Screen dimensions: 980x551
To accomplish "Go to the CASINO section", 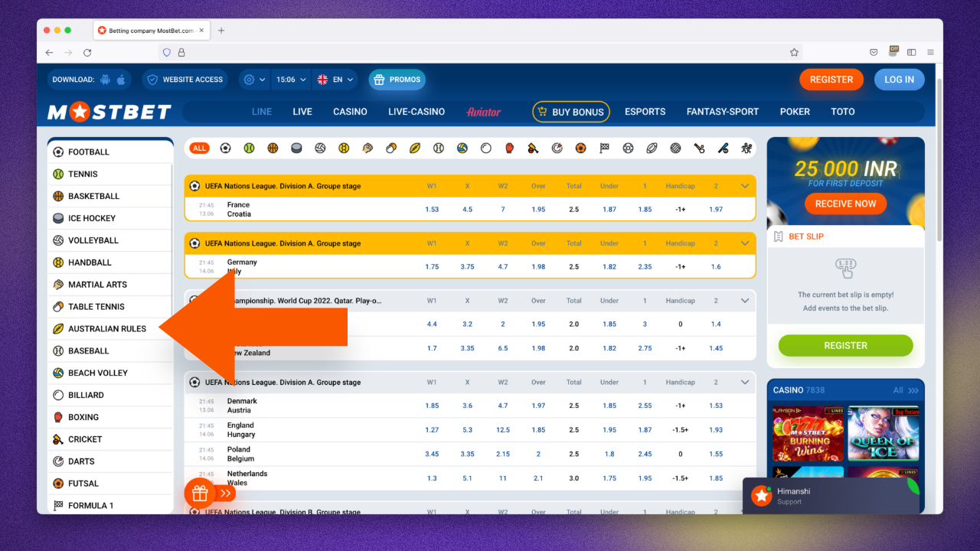I will 350,112.
